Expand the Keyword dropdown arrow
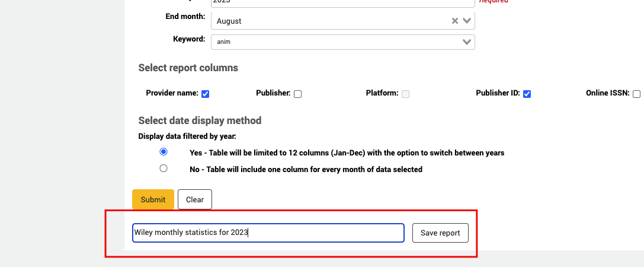The image size is (644, 267). [467, 42]
